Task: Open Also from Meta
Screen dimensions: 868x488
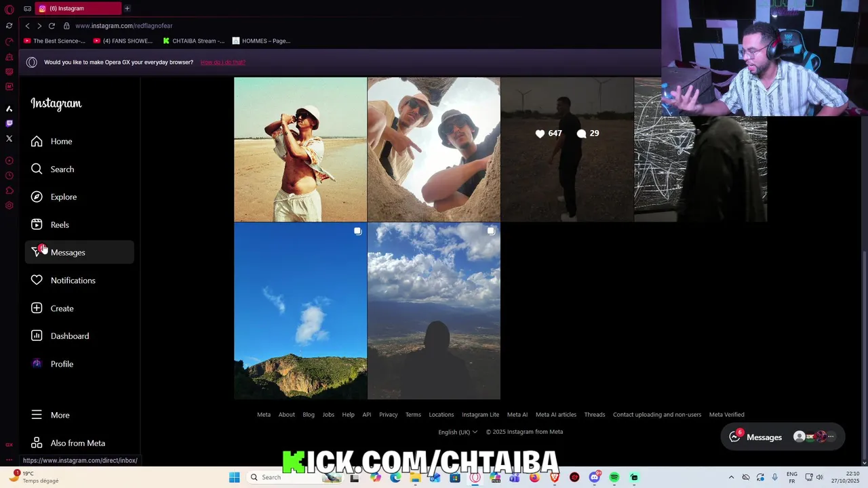Action: coord(79,443)
